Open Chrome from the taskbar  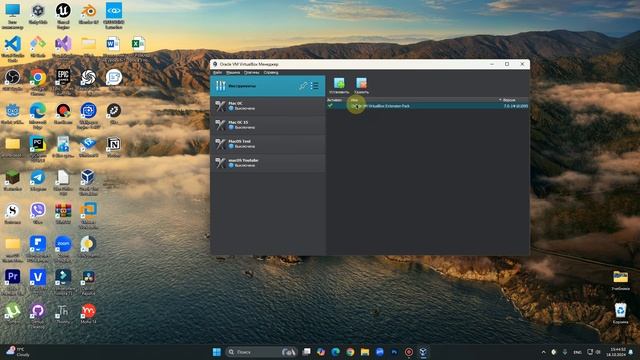[x=350, y=352]
